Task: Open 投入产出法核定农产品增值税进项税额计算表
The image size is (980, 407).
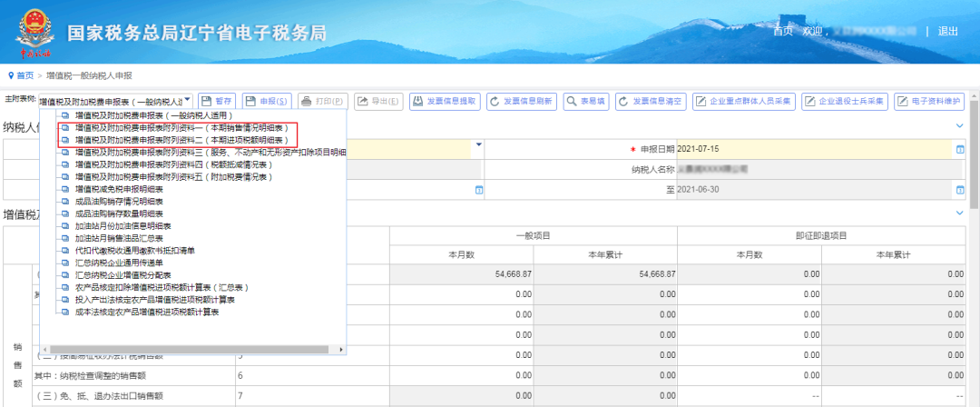Action: point(155,299)
